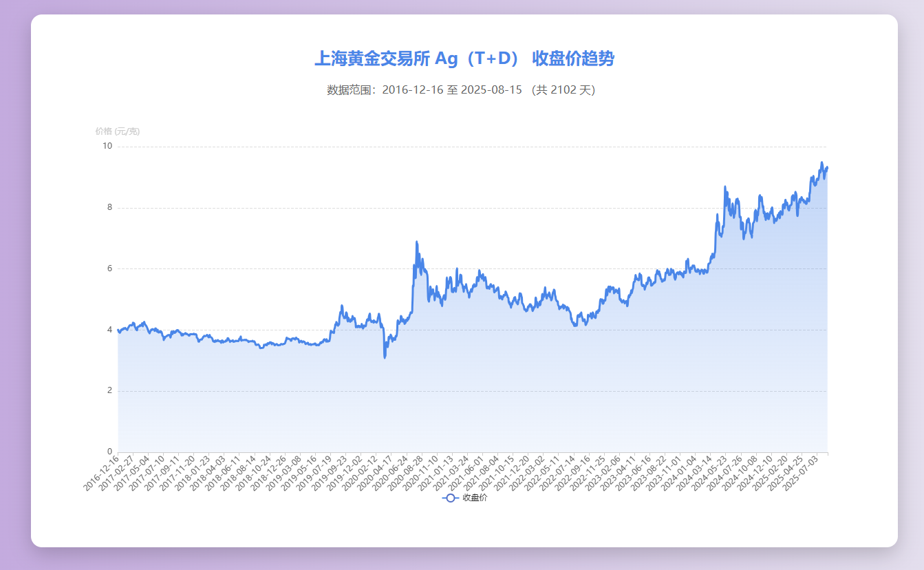Click x-axis date 2021-03-24
924x570 pixels.
450,473
